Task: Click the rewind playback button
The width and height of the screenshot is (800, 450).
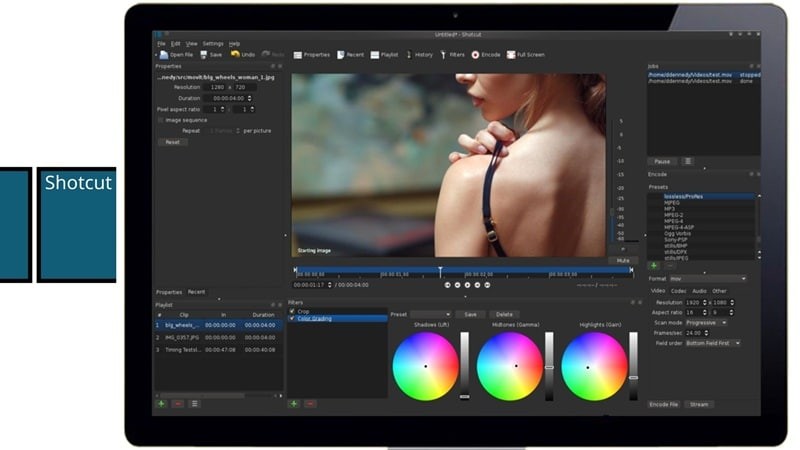Action: pos(458,285)
